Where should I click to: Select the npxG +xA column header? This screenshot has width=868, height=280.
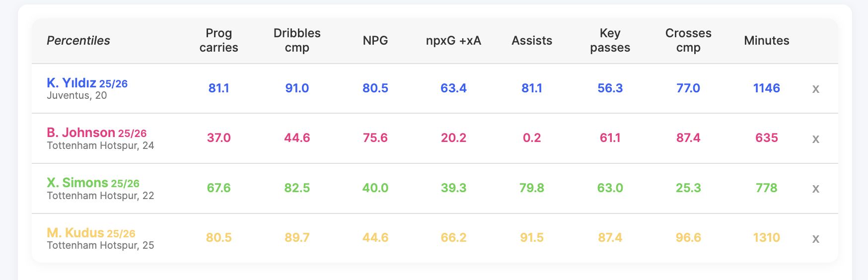(x=453, y=41)
